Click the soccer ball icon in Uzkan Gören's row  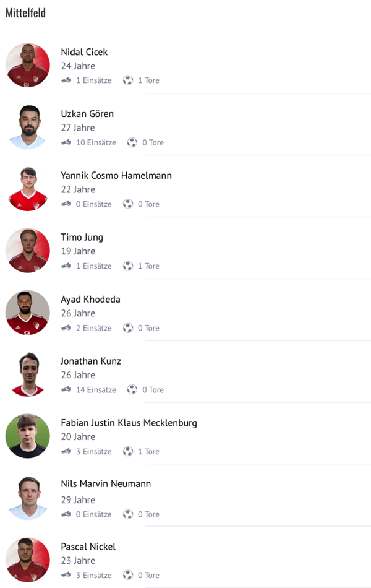(x=132, y=142)
